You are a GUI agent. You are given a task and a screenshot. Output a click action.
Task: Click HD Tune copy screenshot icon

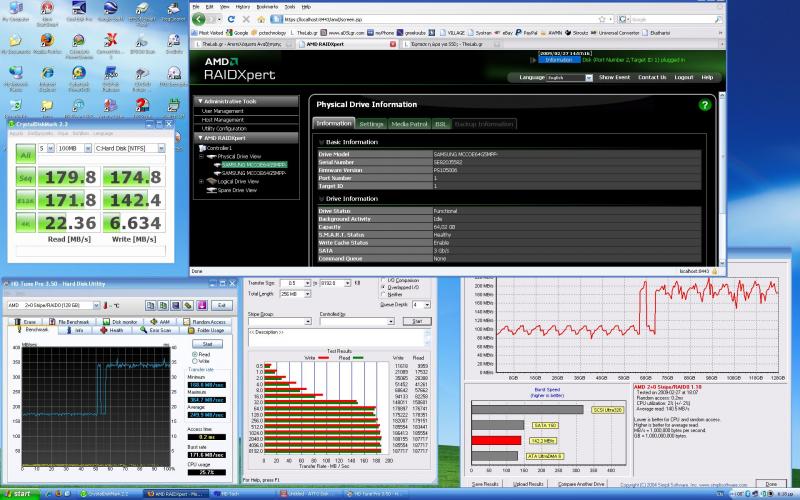click(163, 305)
